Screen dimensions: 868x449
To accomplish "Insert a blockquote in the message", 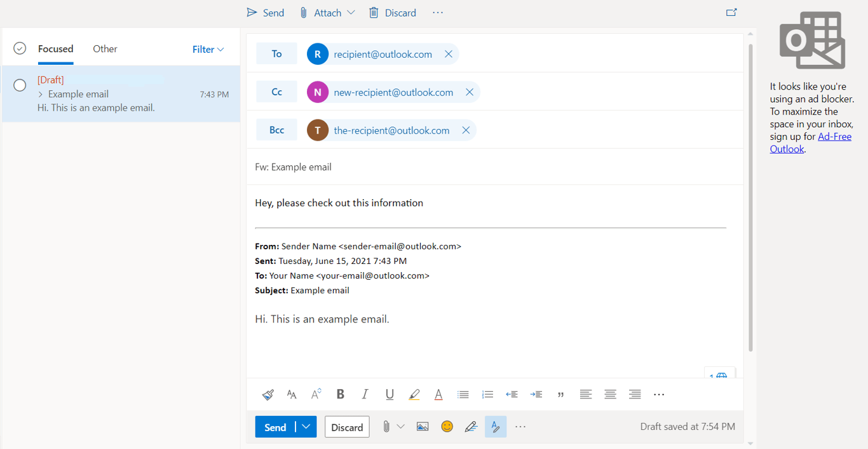I will pyautogui.click(x=561, y=394).
